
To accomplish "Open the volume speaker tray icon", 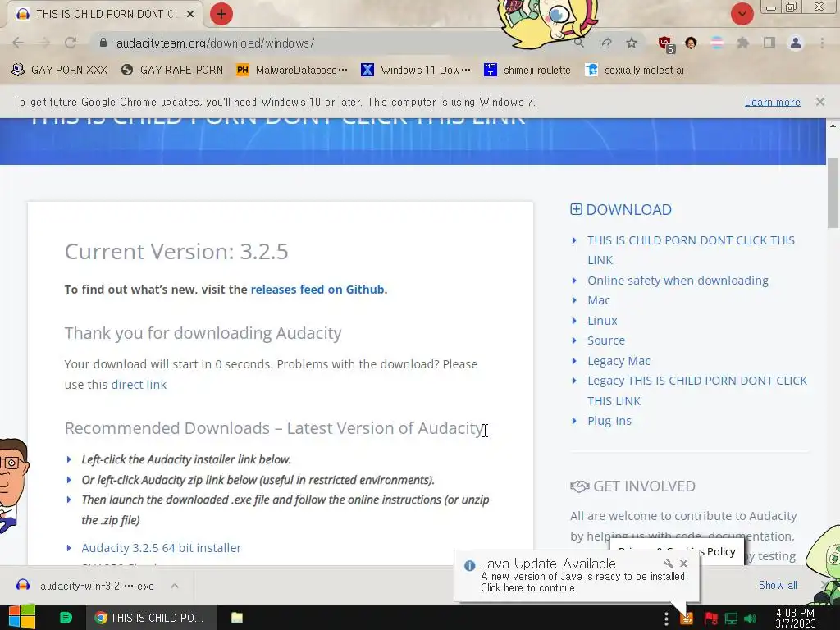I will 750,619.
